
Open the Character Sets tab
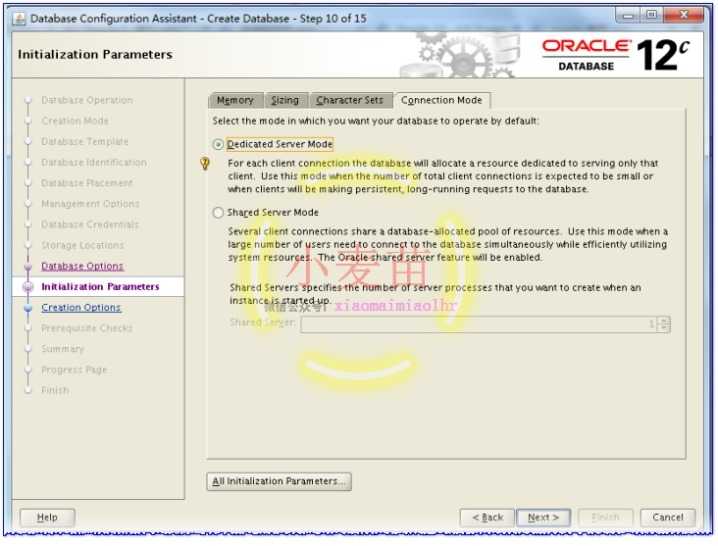[349, 100]
